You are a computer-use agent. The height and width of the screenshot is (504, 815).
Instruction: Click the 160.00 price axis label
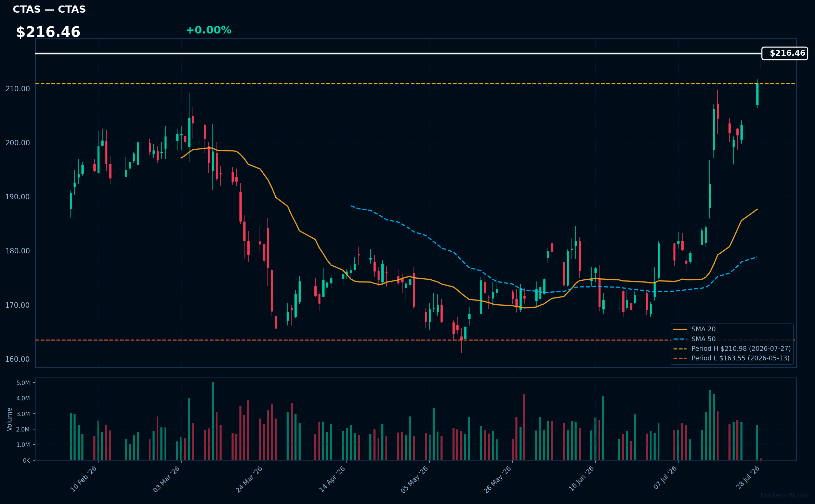(x=18, y=359)
